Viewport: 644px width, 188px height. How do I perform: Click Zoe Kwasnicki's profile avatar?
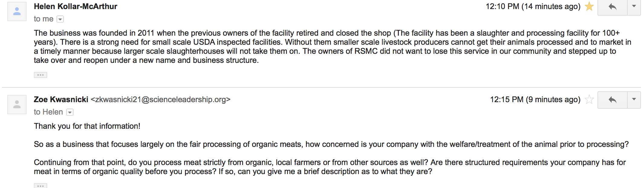[x=17, y=105]
